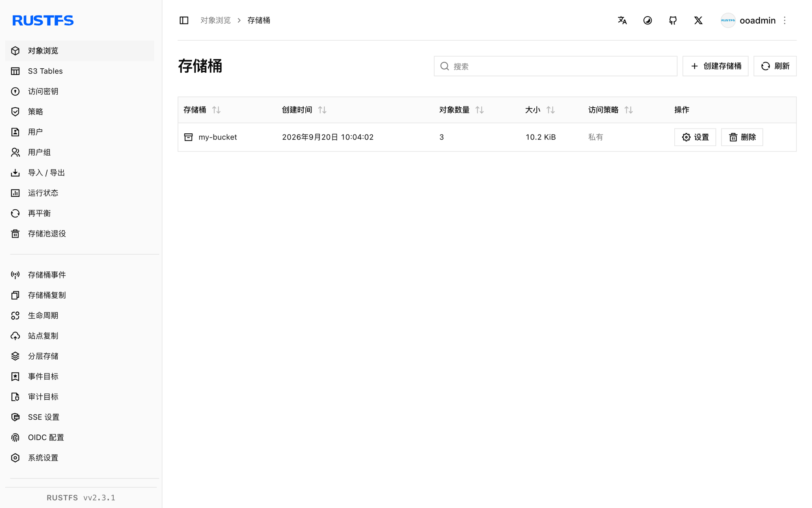Sort table by 对象数量 column
Image resolution: width=812 pixels, height=508 pixels.
(x=479, y=110)
